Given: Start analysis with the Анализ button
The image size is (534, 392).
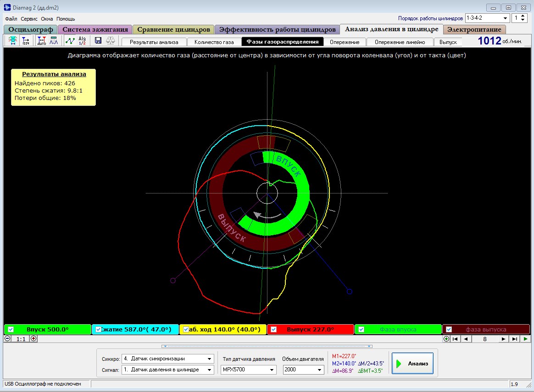Looking at the screenshot, I should pyautogui.click(x=412, y=364).
